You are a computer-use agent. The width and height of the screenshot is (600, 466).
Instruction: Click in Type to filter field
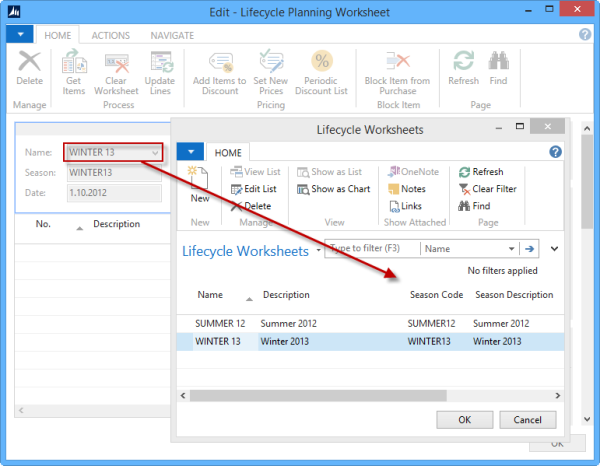[372, 249]
